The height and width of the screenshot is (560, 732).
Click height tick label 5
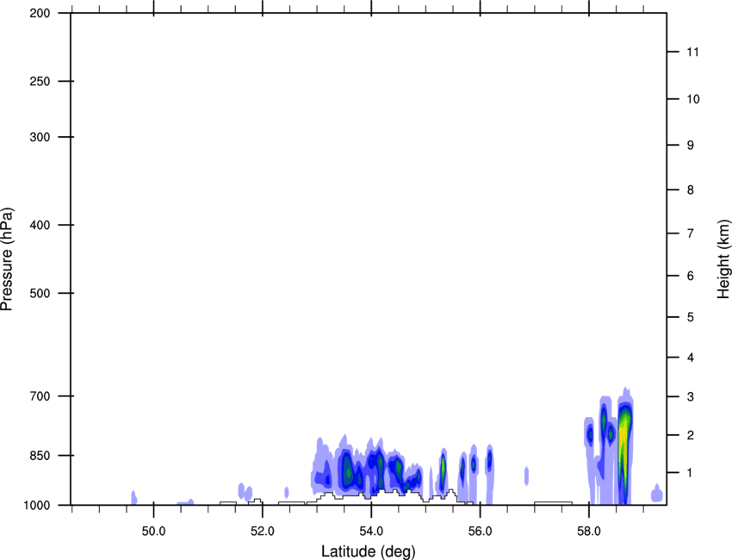pyautogui.click(x=691, y=317)
